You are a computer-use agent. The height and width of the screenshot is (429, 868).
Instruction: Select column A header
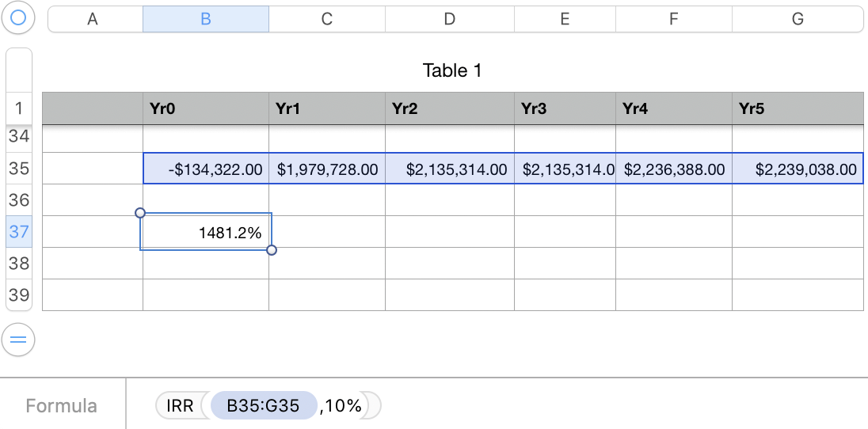tap(93, 20)
